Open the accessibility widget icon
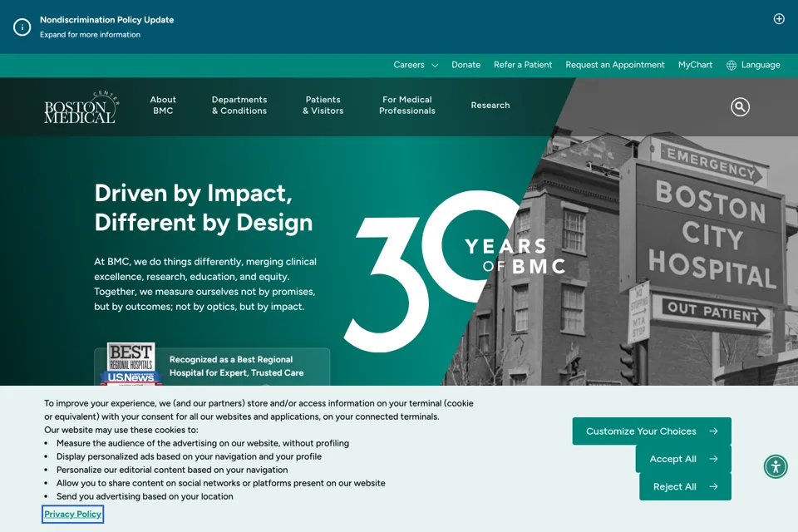The height and width of the screenshot is (532, 798). coord(776,466)
